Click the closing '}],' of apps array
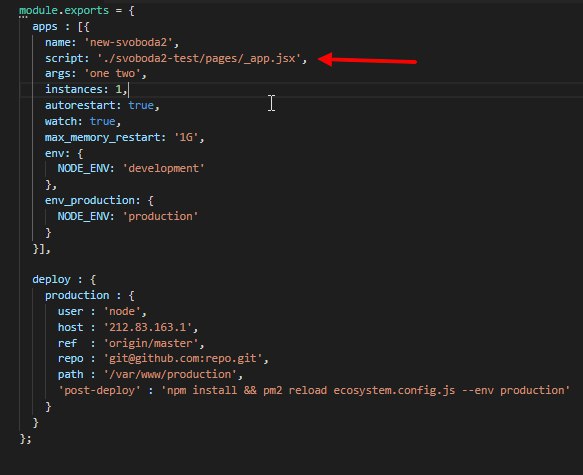The image size is (583, 475). pyautogui.click(x=42, y=249)
